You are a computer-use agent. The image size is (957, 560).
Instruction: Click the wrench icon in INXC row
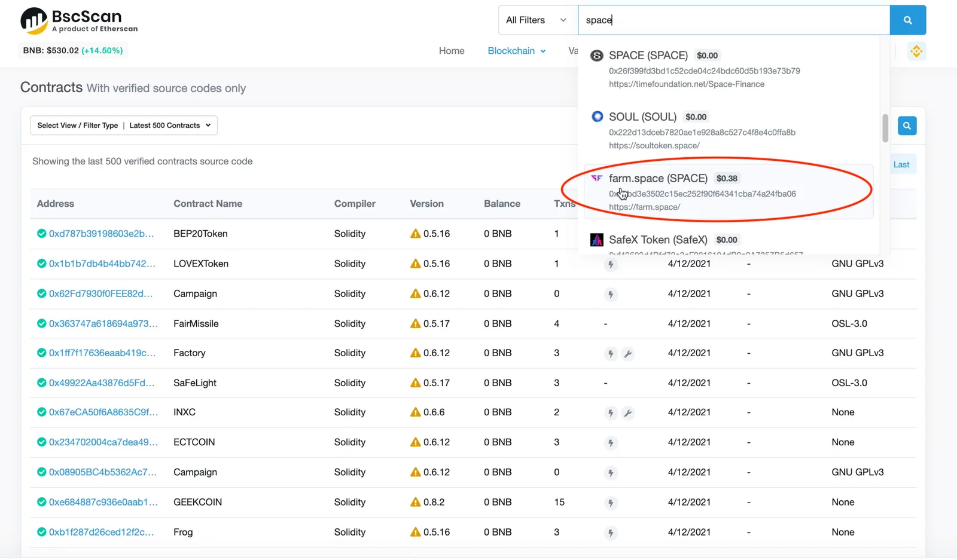pos(627,413)
